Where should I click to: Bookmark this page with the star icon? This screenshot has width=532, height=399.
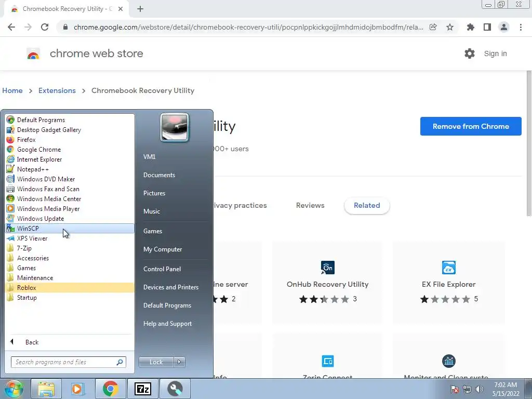(450, 27)
